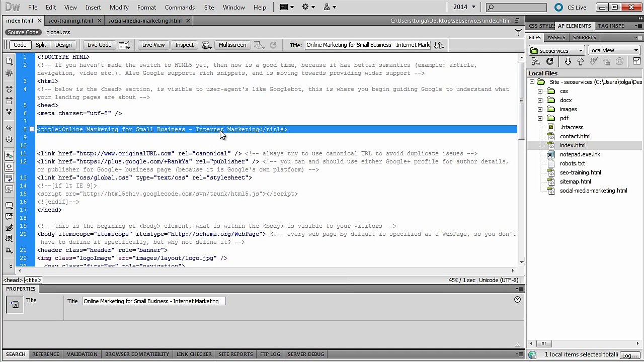Click global.css related file
The width and height of the screenshot is (644, 362).
point(58,32)
